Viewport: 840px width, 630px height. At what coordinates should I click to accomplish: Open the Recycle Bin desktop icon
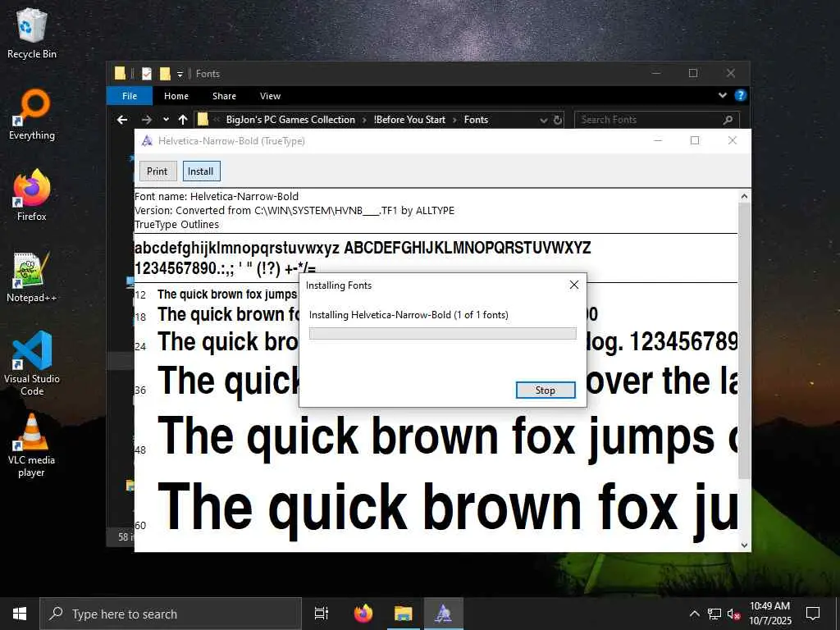click(x=32, y=33)
